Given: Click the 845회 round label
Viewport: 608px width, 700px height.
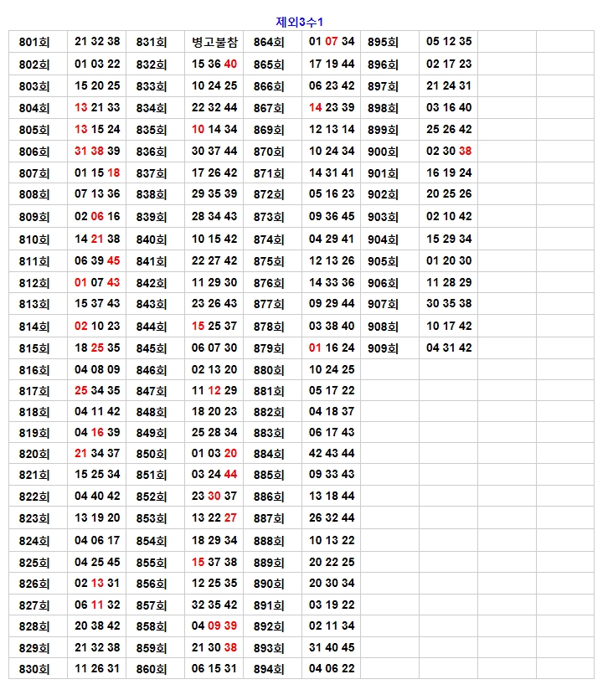Looking at the screenshot, I should (x=152, y=348).
